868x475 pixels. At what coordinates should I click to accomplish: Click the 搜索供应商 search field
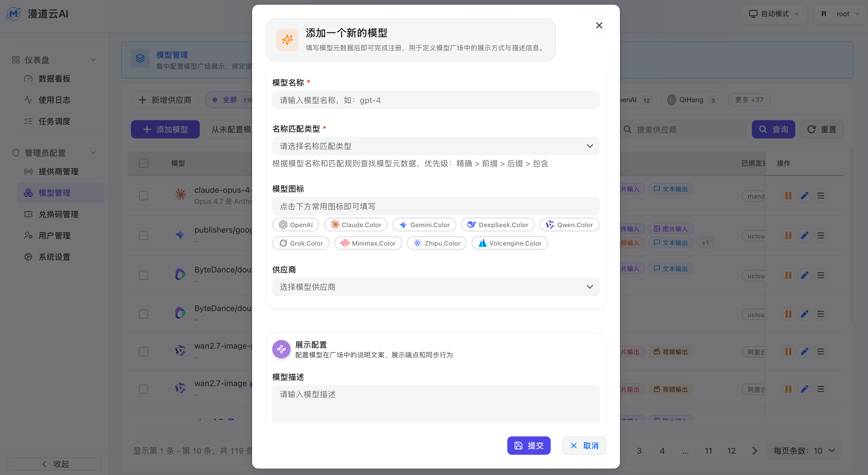point(683,130)
